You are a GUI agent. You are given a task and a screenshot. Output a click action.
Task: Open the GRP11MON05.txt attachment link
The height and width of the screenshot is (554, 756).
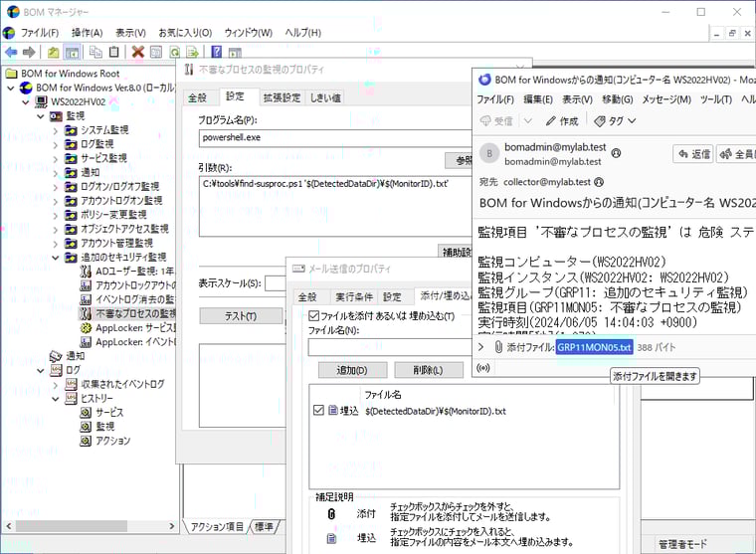point(594,347)
